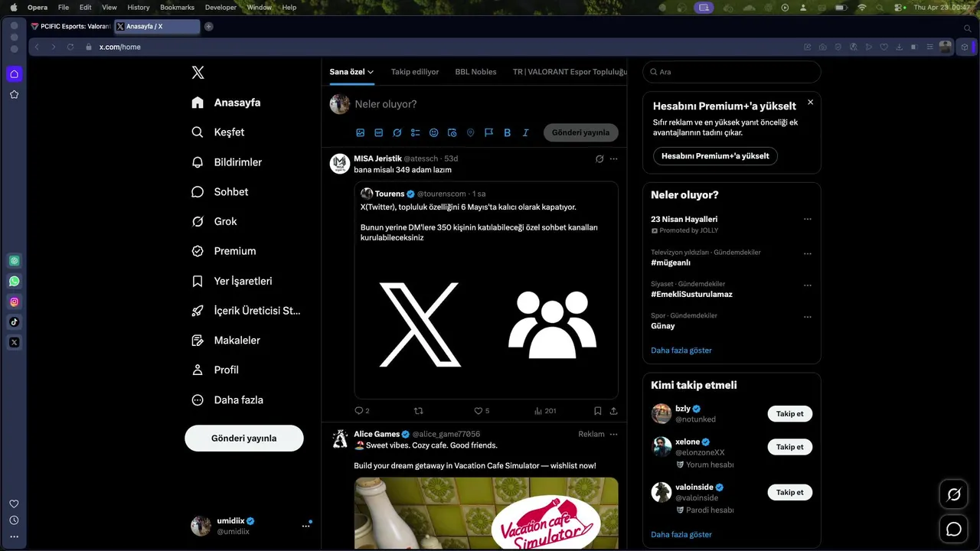Screen dimensions: 980x551
Task: Open Premium from sidebar
Action: click(x=224, y=251)
